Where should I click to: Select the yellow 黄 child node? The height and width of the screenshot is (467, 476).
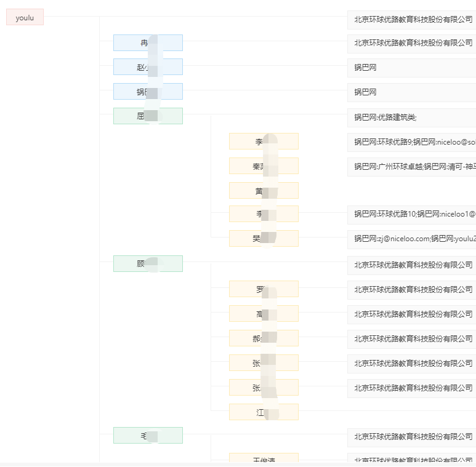click(x=263, y=191)
